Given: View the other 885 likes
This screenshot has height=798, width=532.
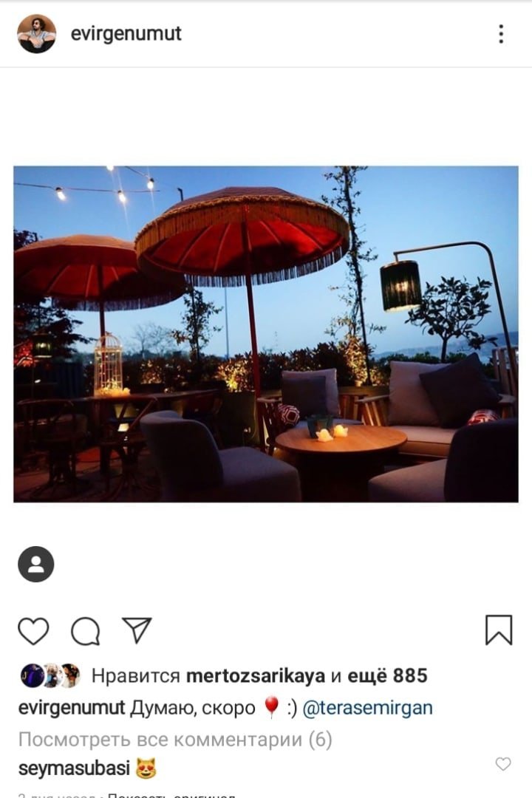Looking at the screenshot, I should pyautogui.click(x=387, y=676).
